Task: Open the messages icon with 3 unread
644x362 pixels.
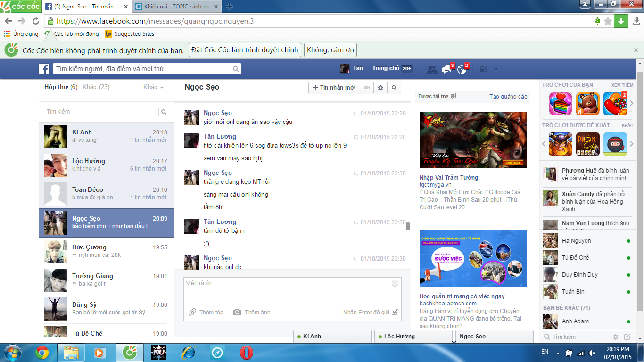Action: 446,69
